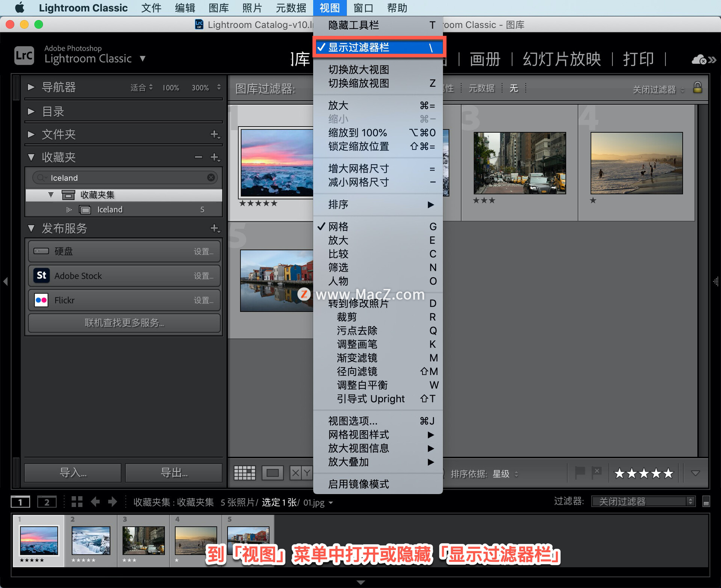This screenshot has height=588, width=721.
Task: Open 设置... for Adobe Stock
Action: pyautogui.click(x=204, y=276)
